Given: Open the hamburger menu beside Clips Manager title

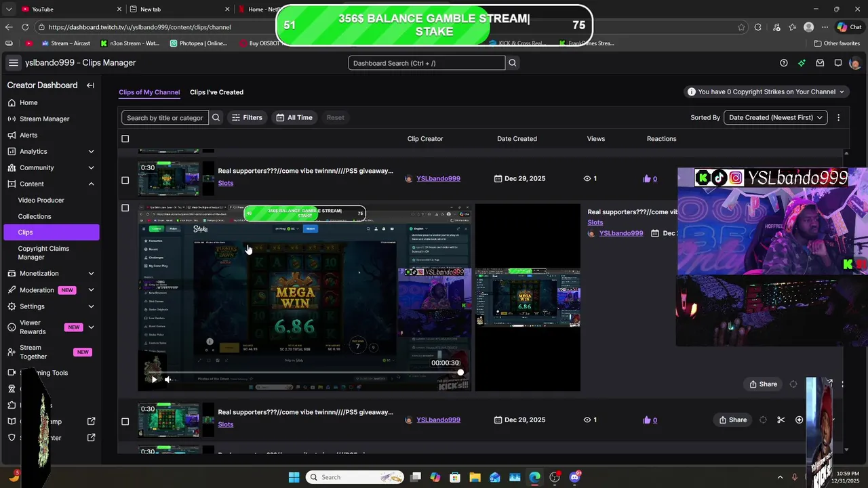Looking at the screenshot, I should [x=13, y=63].
